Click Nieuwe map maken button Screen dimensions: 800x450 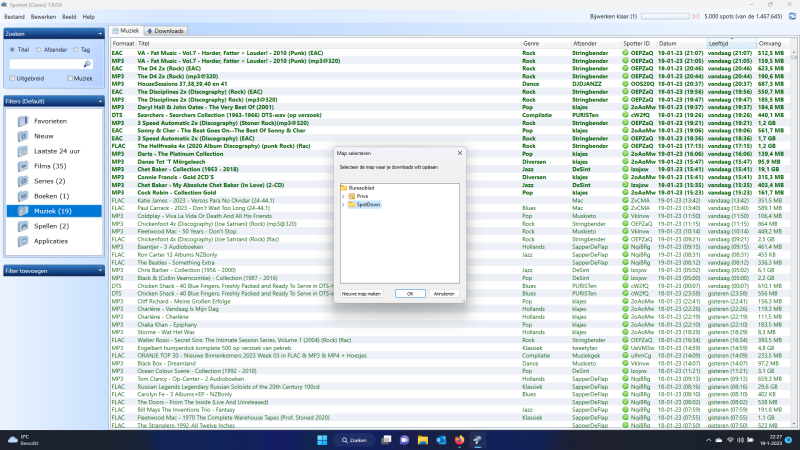click(x=363, y=294)
